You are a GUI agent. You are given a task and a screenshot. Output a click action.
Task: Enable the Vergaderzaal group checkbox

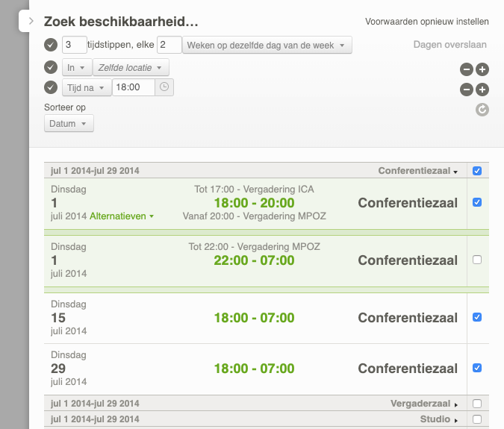(x=477, y=404)
